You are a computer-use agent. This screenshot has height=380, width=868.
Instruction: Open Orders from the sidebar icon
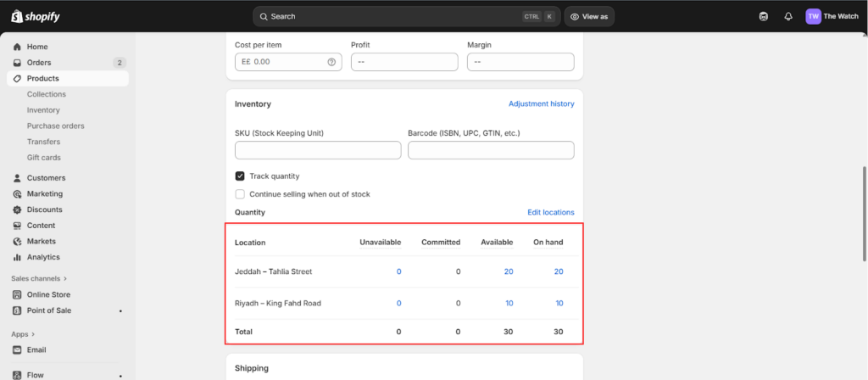[17, 63]
